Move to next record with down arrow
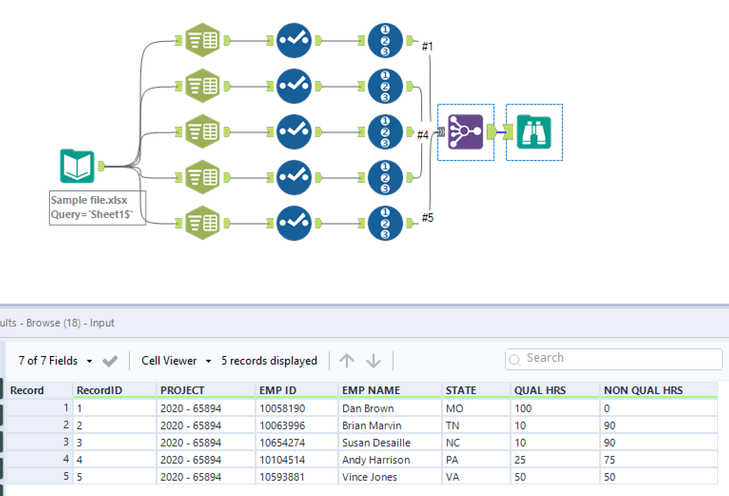729x496 pixels. tap(374, 361)
